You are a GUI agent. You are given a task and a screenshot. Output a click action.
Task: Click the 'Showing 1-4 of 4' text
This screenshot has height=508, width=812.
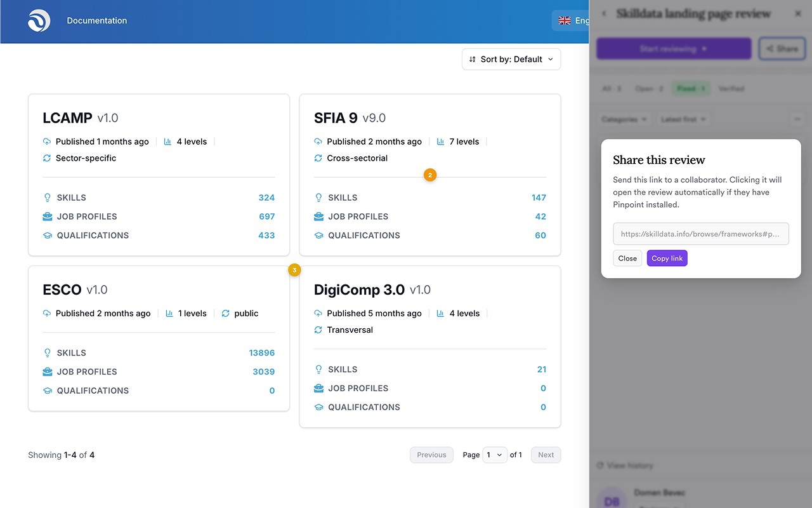point(62,455)
